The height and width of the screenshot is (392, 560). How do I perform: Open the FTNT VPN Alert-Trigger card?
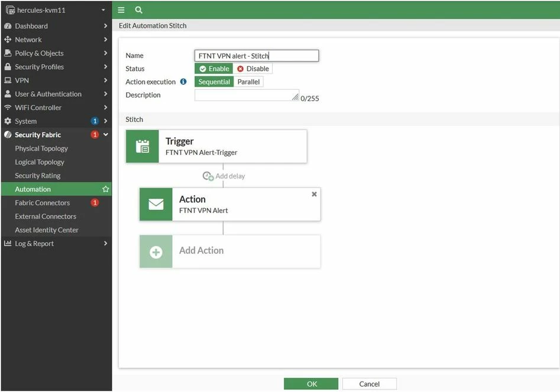point(216,147)
